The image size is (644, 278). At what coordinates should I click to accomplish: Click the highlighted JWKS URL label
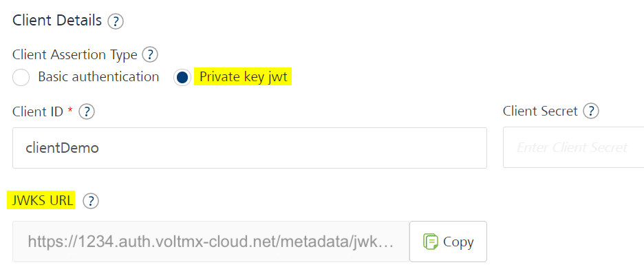point(41,200)
